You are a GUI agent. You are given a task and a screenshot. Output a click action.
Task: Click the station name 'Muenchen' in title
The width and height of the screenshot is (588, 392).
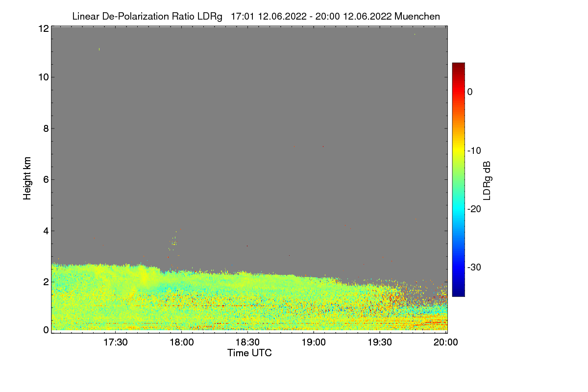pyautogui.click(x=417, y=16)
